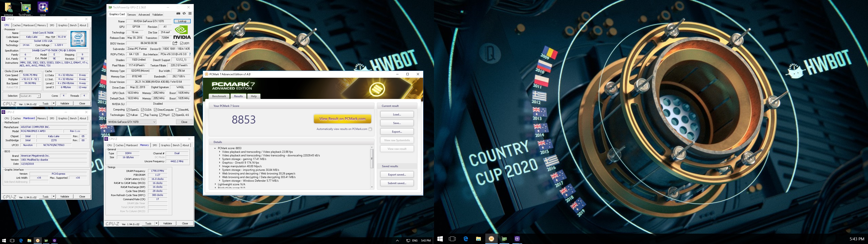Open File Explorer on the right monitor taskbar
This screenshot has height=244, width=868.
[x=479, y=239]
